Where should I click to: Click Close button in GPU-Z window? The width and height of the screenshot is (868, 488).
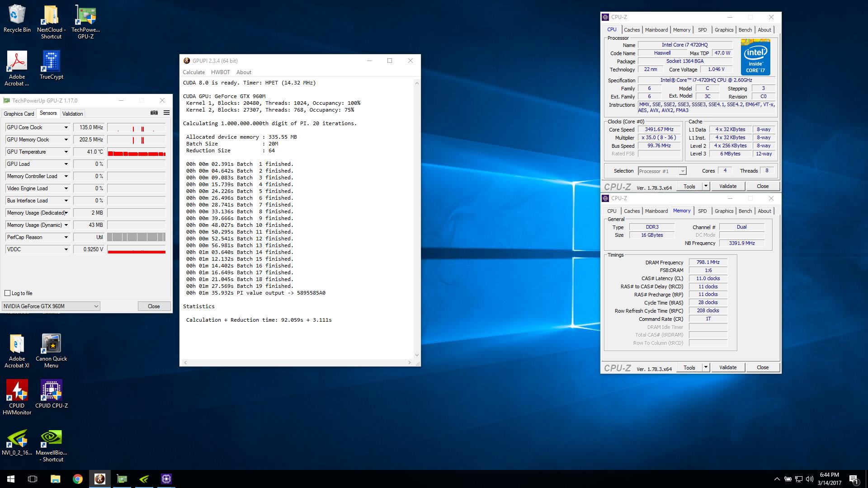pyautogui.click(x=154, y=306)
